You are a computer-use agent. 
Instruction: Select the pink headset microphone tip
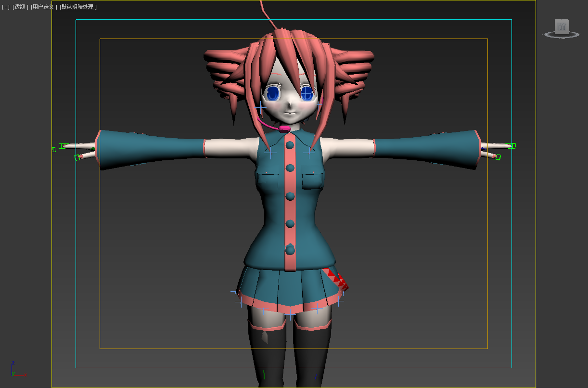[x=284, y=129]
